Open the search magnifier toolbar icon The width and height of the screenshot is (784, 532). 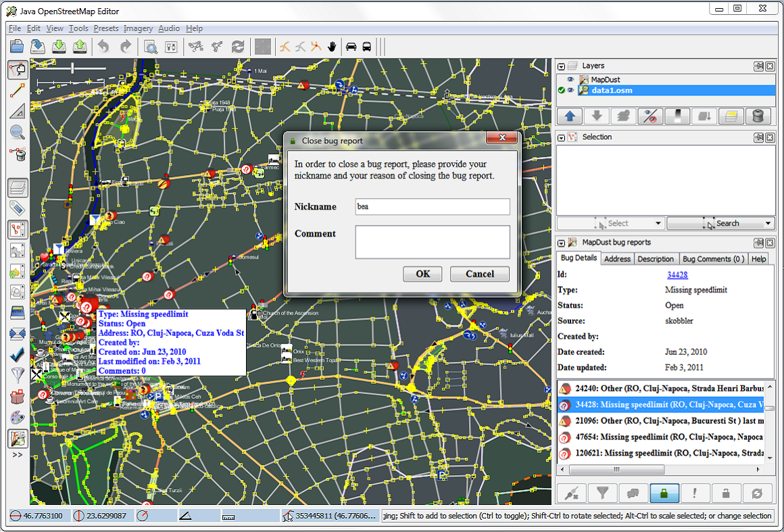(150, 47)
